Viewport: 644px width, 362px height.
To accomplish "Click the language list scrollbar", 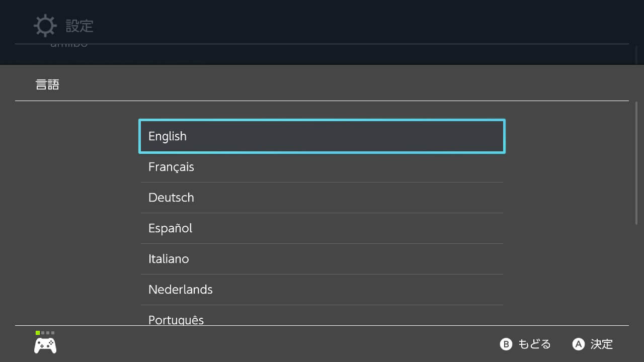I will coord(636,163).
